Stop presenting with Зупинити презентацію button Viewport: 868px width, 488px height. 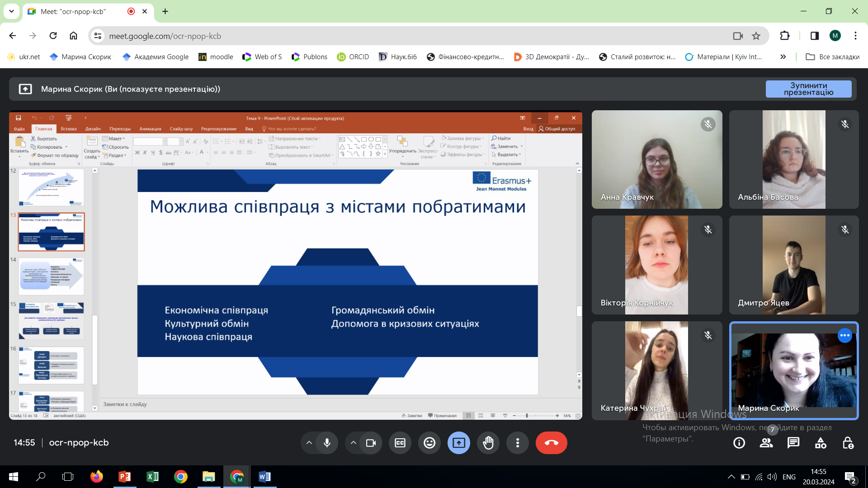(x=808, y=89)
